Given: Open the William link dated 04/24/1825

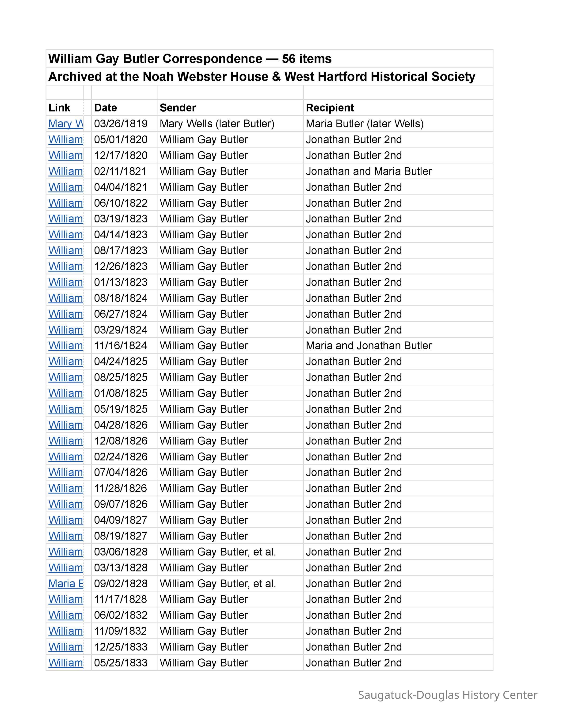Looking at the screenshot, I should tap(66, 362).
